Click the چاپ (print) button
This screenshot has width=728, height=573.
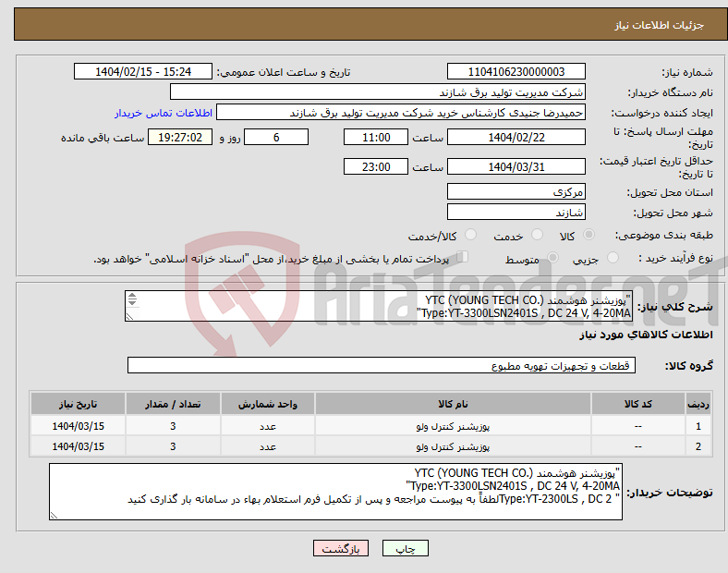pyautogui.click(x=405, y=548)
